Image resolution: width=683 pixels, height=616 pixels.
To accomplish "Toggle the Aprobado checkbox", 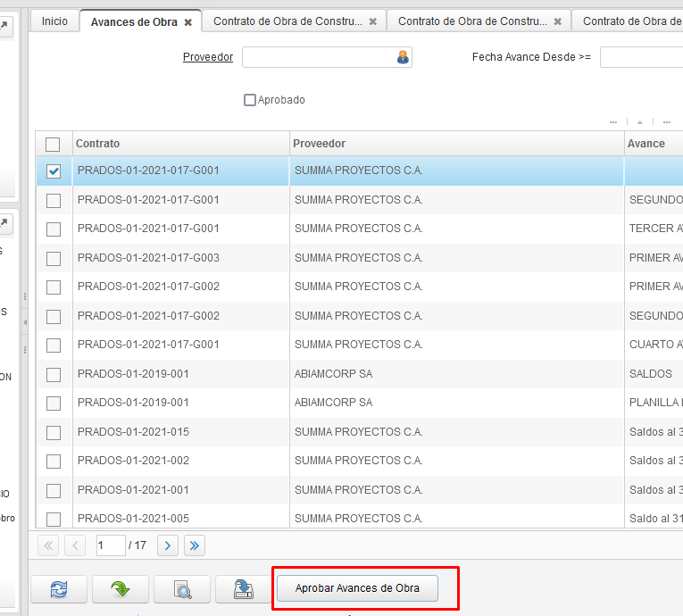I will click(x=250, y=100).
